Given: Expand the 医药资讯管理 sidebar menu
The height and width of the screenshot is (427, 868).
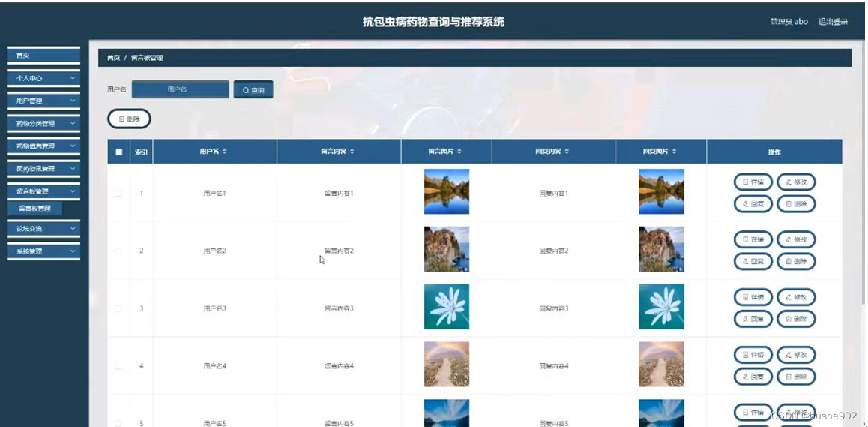Looking at the screenshot, I should [x=43, y=169].
